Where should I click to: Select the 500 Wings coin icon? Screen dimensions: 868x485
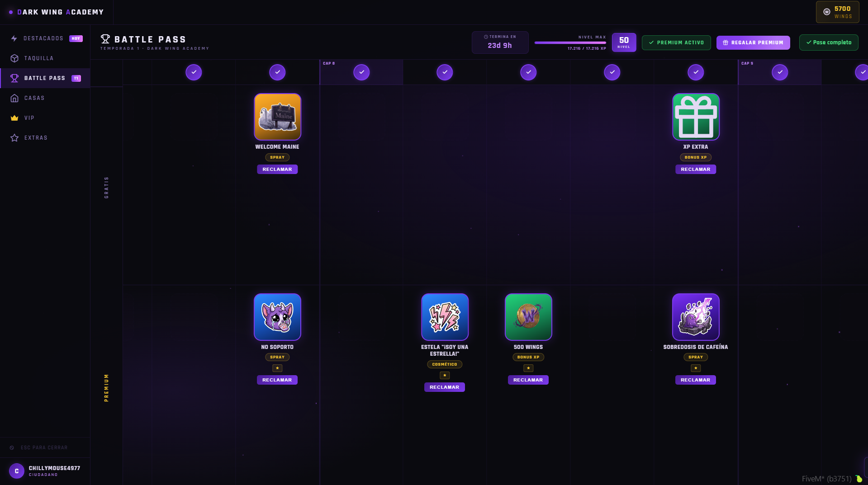click(x=528, y=317)
